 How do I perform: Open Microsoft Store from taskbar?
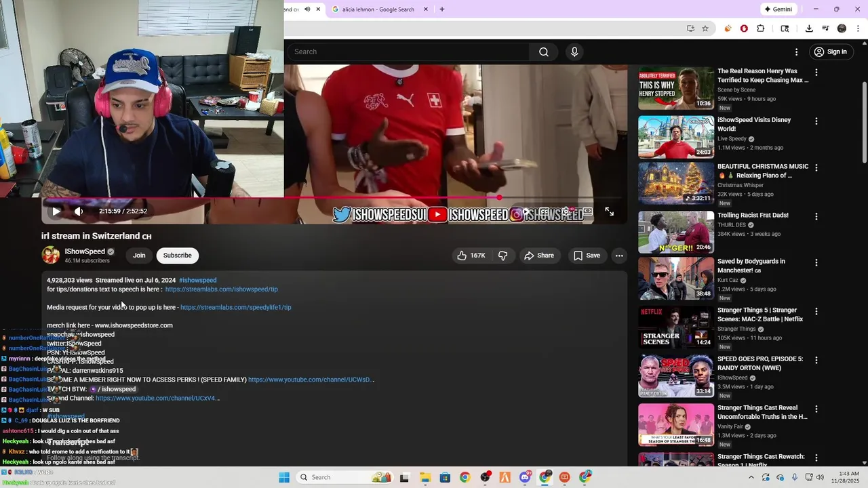pos(444,477)
